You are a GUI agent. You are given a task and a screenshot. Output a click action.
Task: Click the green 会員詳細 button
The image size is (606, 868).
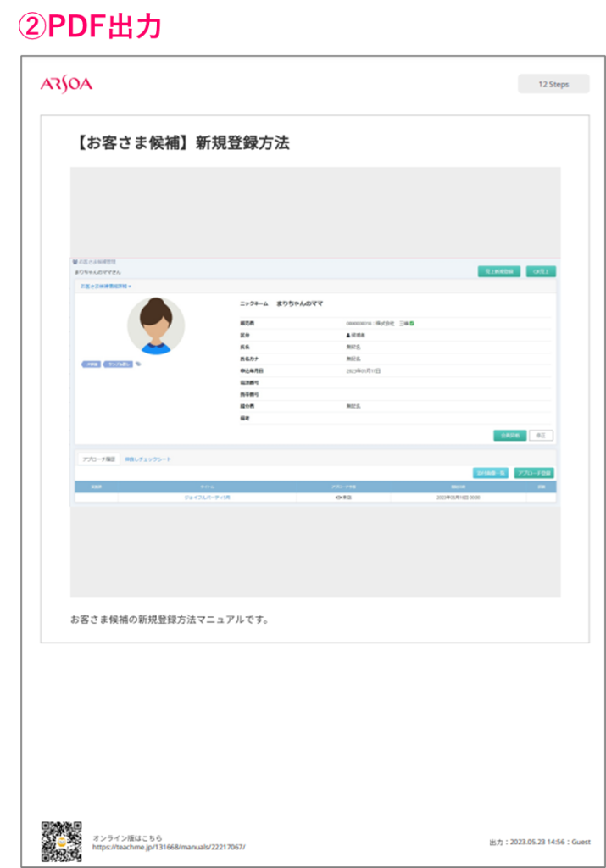click(509, 435)
